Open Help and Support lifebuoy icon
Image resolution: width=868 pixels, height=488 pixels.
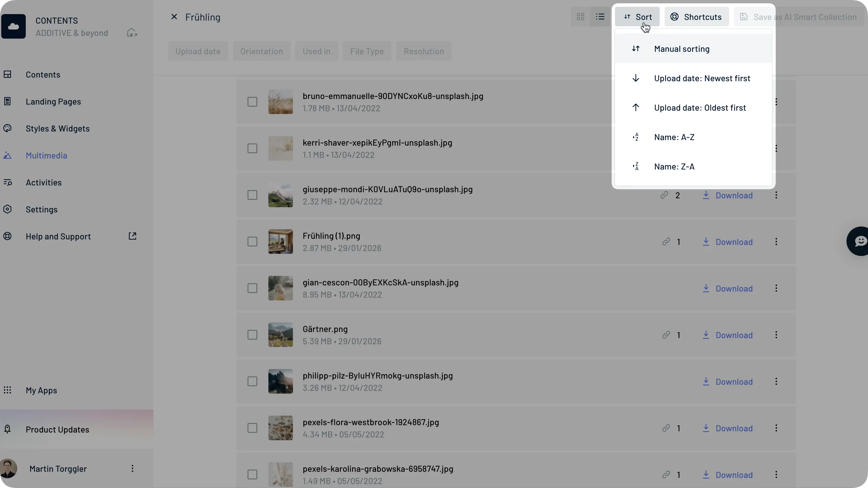pos(7,236)
